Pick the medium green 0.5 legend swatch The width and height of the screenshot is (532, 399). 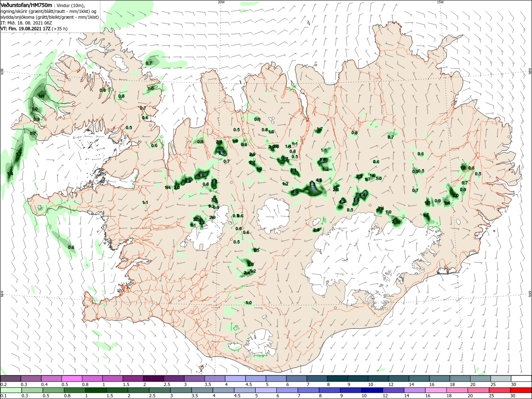(x=54, y=390)
